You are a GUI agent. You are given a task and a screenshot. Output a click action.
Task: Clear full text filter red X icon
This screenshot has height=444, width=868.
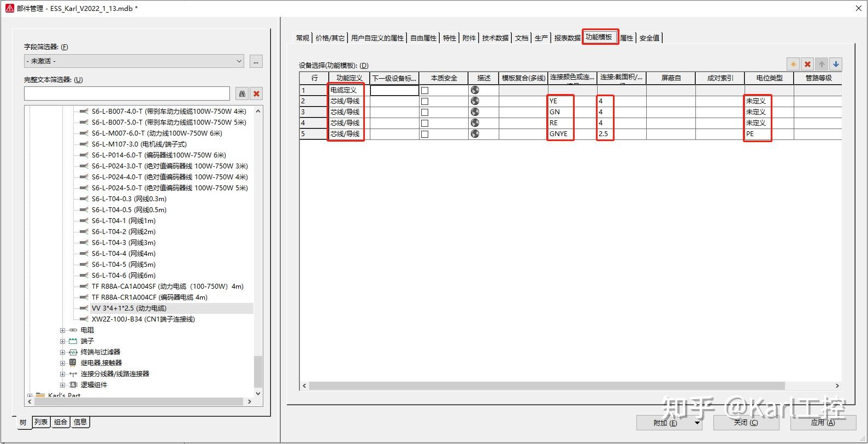(x=256, y=94)
